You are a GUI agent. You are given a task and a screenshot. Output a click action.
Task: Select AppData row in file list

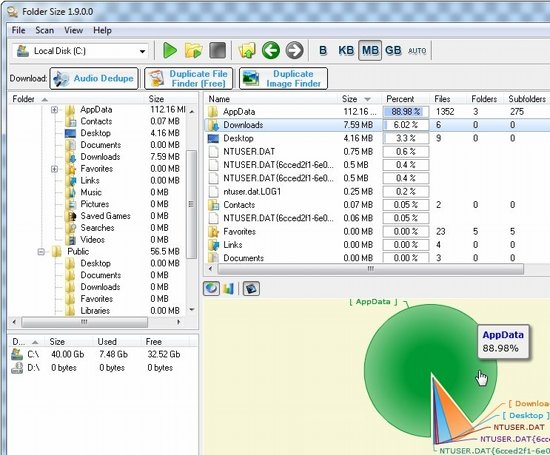click(377, 112)
